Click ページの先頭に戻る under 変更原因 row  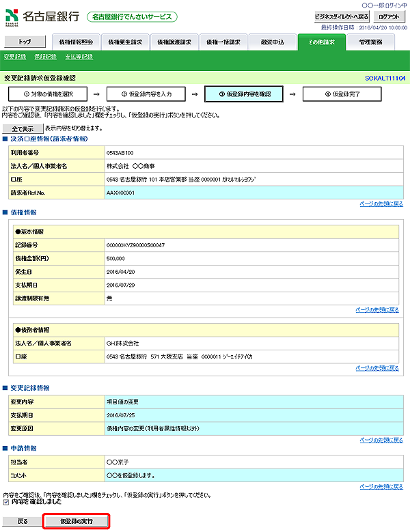pos(381,440)
